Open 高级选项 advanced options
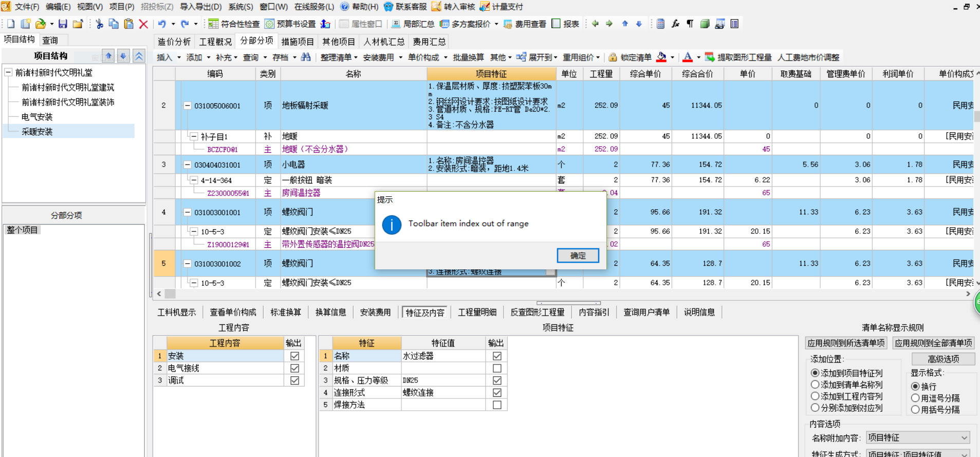Image resolution: width=980 pixels, height=457 pixels. 943,359
